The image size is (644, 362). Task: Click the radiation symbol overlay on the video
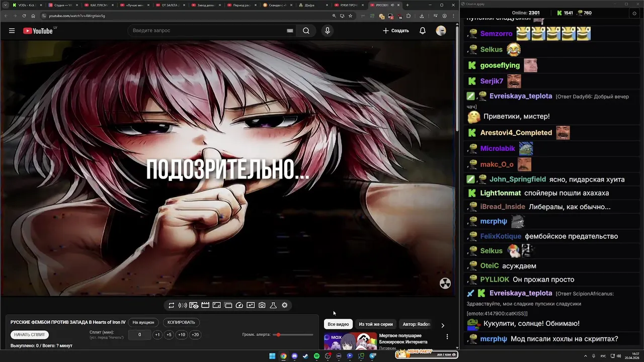point(445,284)
